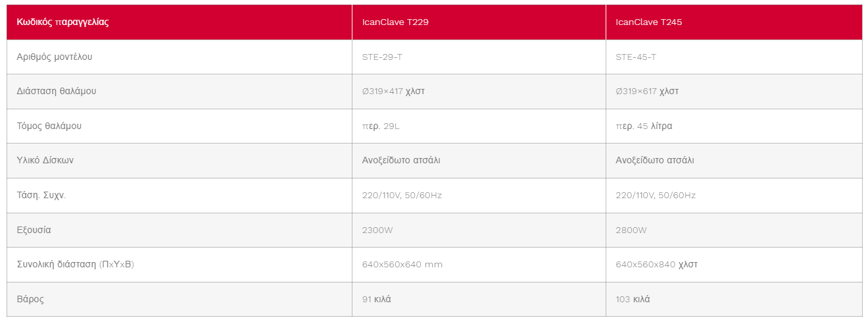Screen dimensions: 868x322
Task: Select the Διάσταση θαλάμου row label
Action: (180, 92)
